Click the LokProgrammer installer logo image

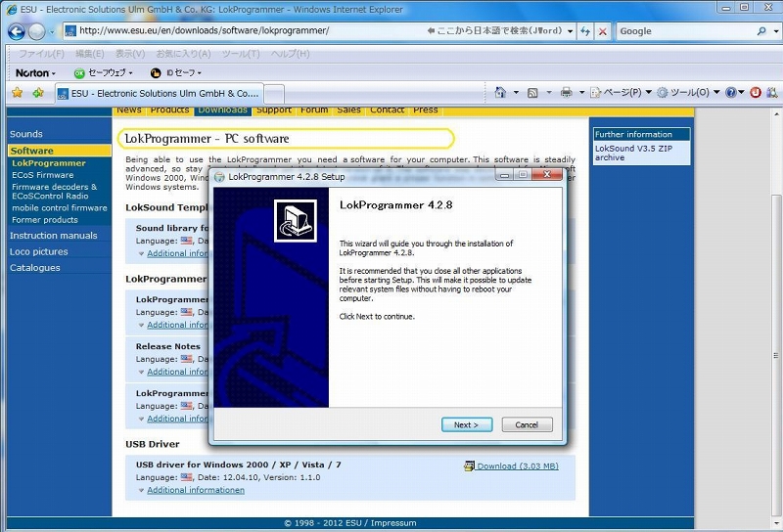click(x=296, y=221)
